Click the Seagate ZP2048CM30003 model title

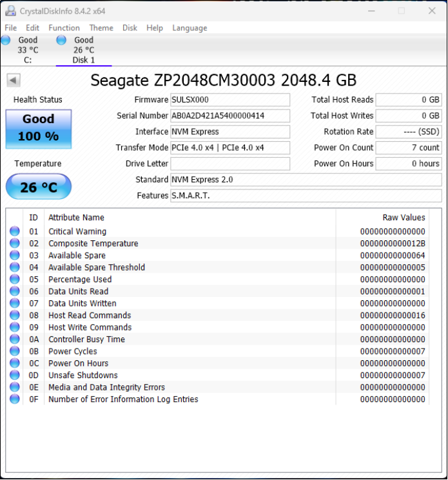pyautogui.click(x=224, y=80)
